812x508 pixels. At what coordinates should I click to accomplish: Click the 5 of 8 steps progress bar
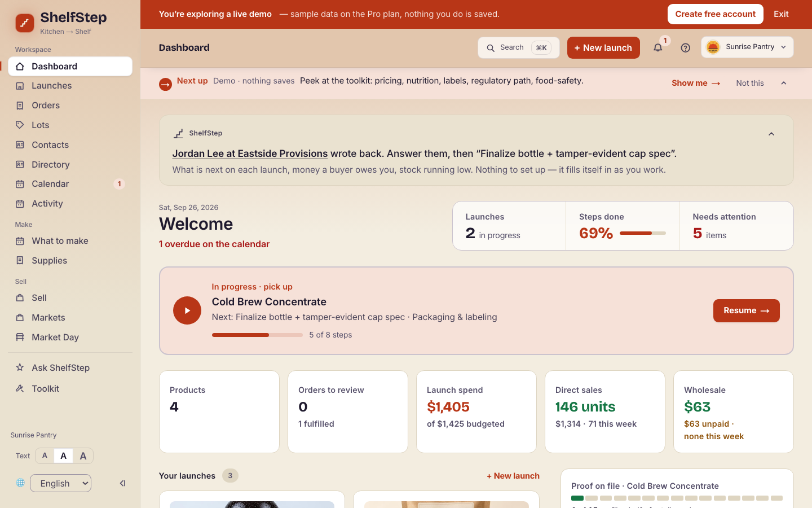tap(257, 335)
